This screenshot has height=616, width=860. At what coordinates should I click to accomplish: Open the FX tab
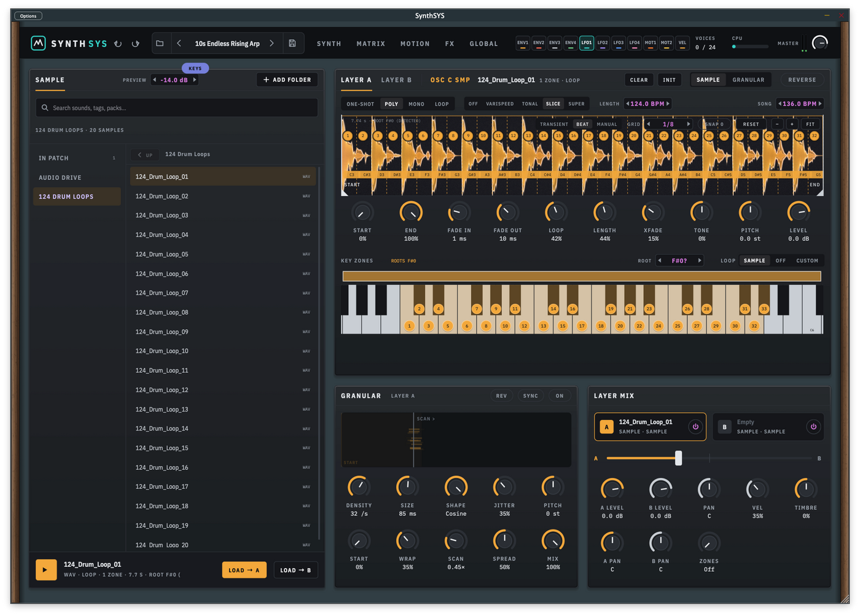point(450,44)
